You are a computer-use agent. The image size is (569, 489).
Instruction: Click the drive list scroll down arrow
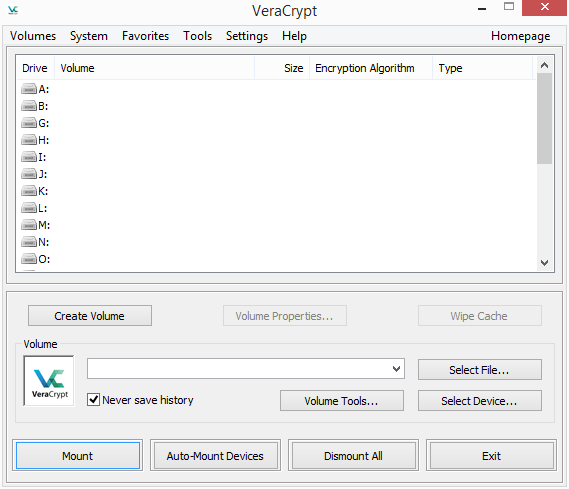point(544,263)
